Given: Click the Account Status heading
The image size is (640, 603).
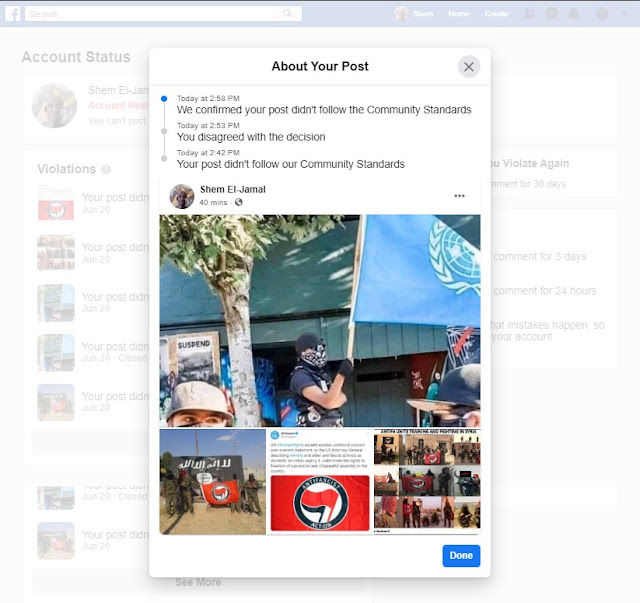Looking at the screenshot, I should point(76,57).
